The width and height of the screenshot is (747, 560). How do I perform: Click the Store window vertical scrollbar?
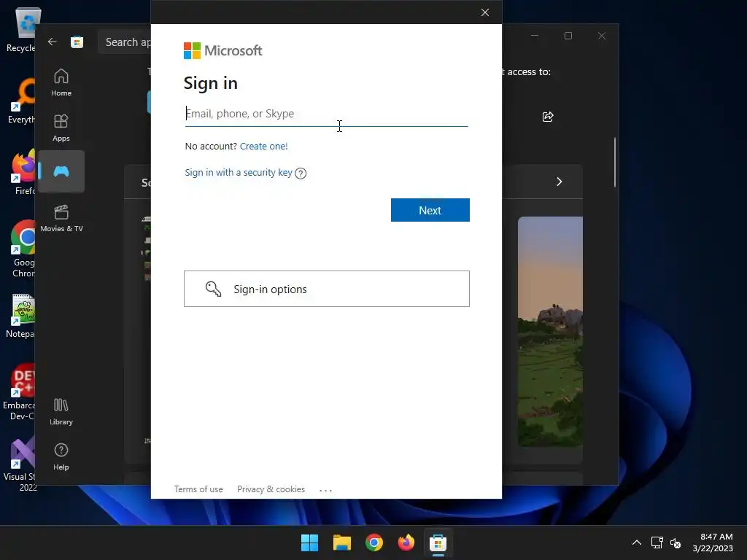point(614,162)
